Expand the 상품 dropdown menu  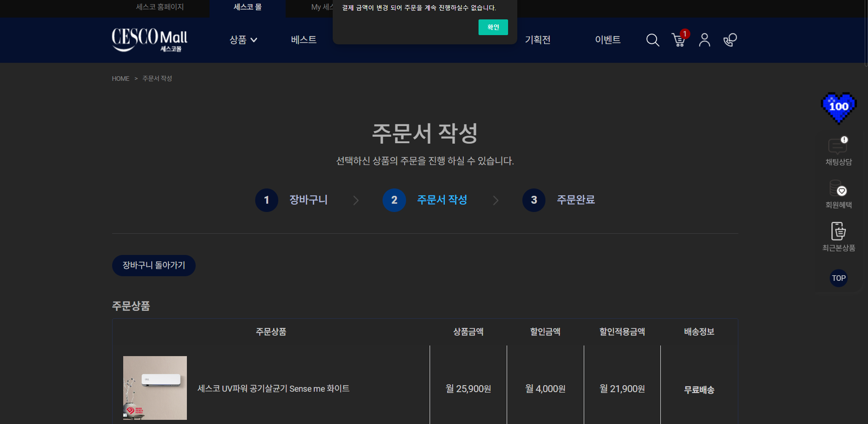243,40
